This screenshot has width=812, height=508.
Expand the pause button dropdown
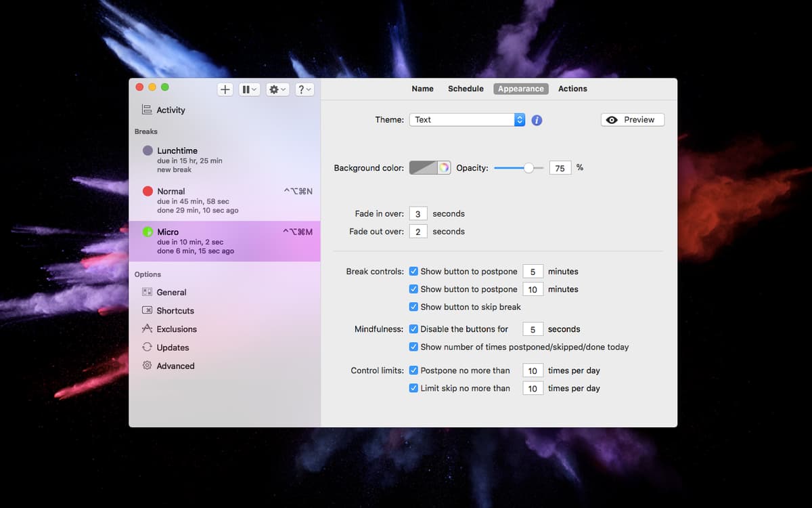[249, 89]
